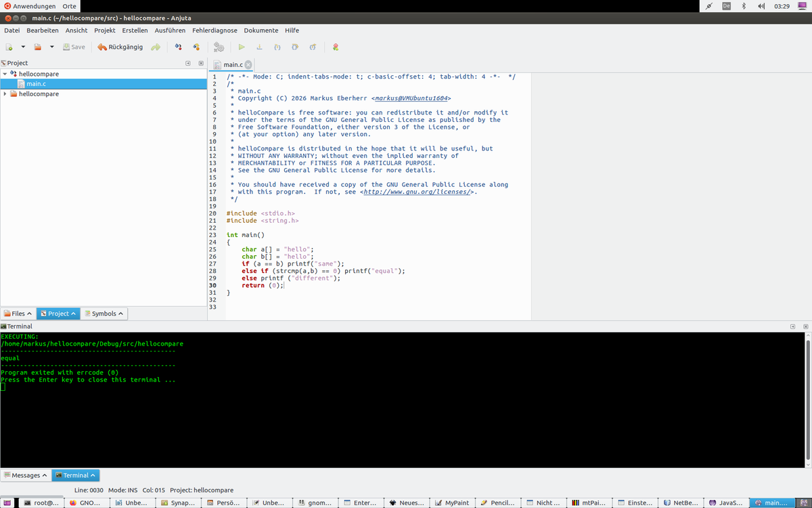The image size is (812, 508).
Task: Open the Erstellen menu
Action: point(135,30)
